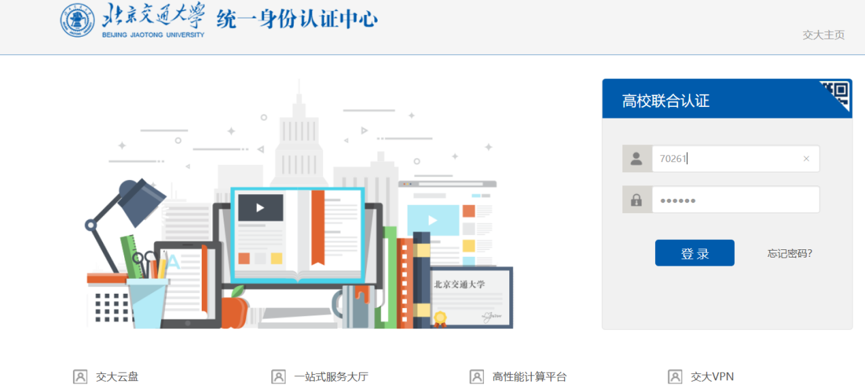865x389 pixels.
Task: Focus the username field containing 70261
Action: pyautogui.click(x=735, y=159)
